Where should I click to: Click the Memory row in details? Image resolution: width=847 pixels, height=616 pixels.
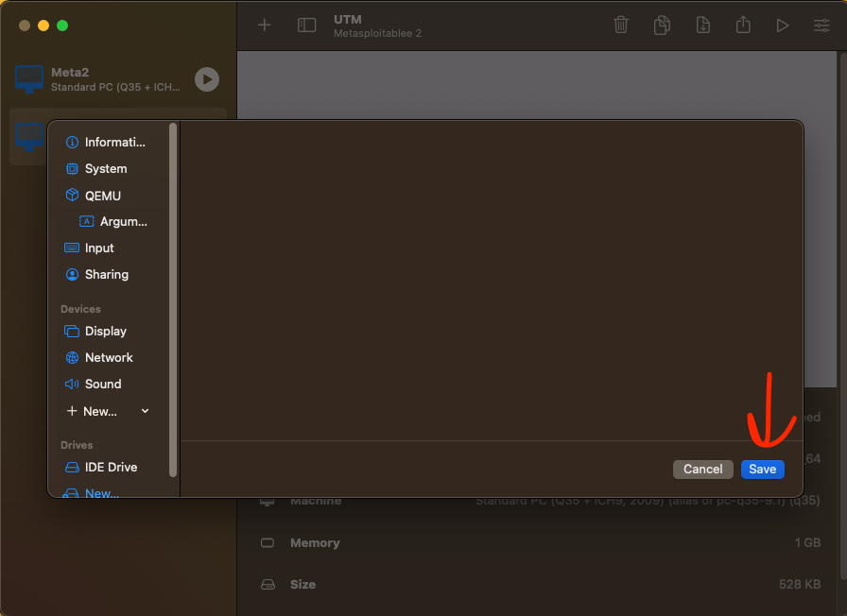[x=540, y=542]
